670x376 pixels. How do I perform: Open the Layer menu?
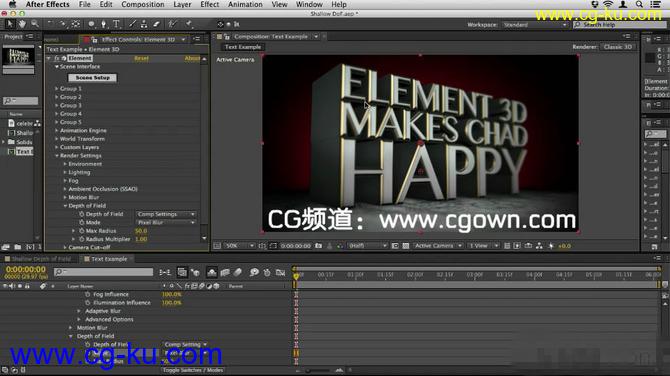pyautogui.click(x=182, y=4)
